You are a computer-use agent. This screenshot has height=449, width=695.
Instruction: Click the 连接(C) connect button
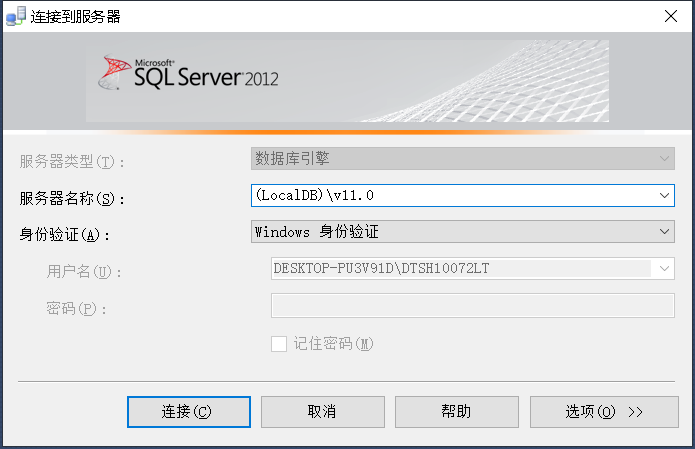pyautogui.click(x=189, y=412)
